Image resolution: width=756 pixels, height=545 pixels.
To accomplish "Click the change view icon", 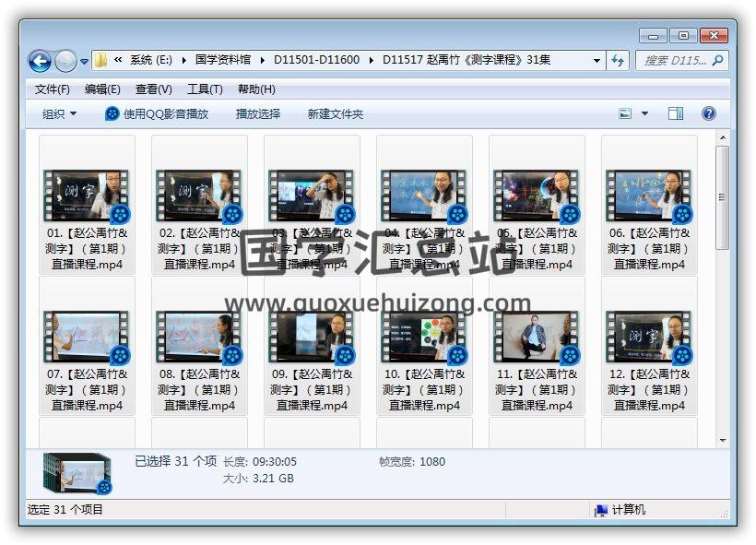I will (626, 113).
